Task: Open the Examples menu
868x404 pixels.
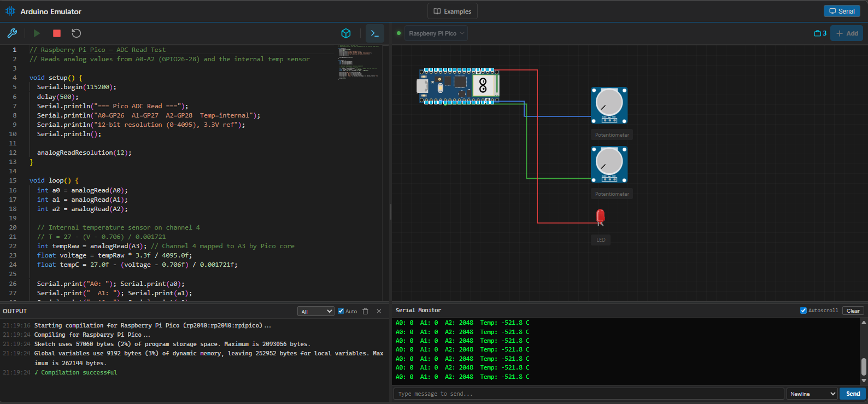Action: [452, 11]
